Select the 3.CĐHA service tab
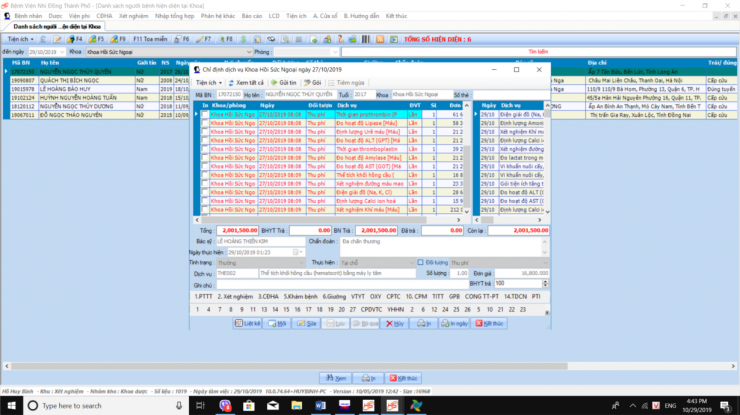Image resolution: width=740 pixels, height=415 pixels. 269,297
